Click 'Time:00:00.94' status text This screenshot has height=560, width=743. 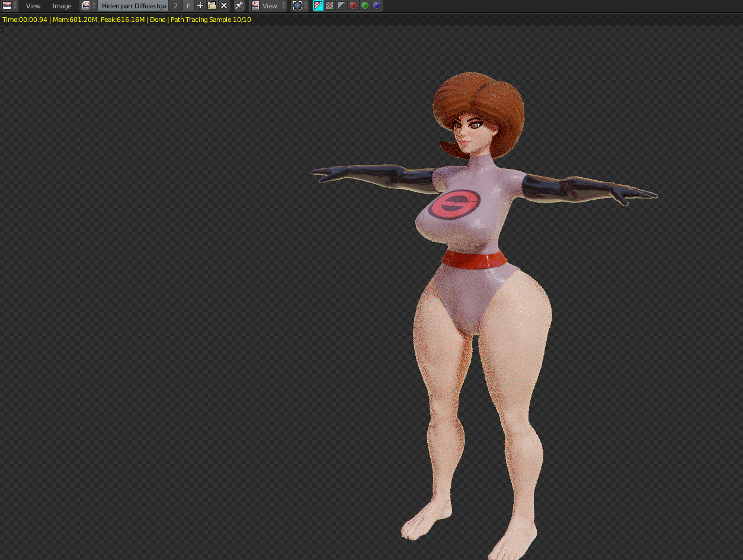pyautogui.click(x=25, y=20)
